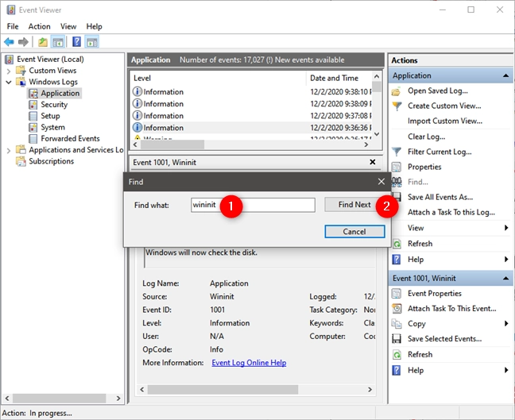This screenshot has height=420, width=515.
Task: Expand the Custom Views tree node
Action: [9, 71]
